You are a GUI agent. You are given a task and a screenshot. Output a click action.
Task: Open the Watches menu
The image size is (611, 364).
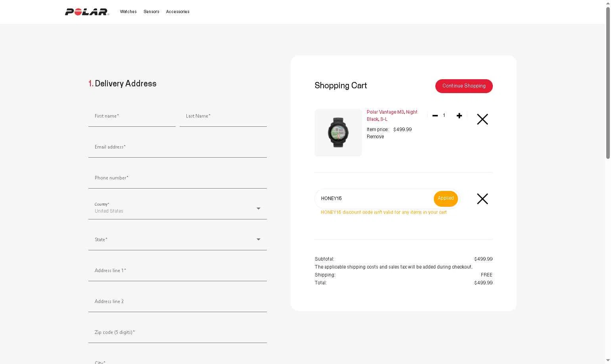click(128, 12)
